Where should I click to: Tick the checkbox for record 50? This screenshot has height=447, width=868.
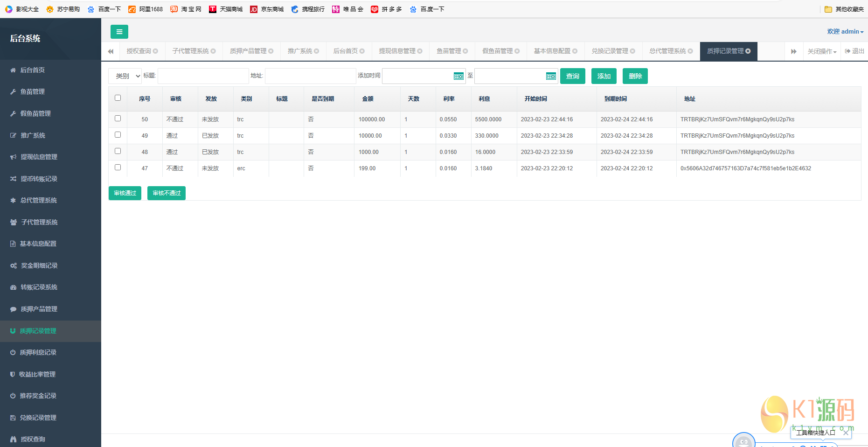click(118, 119)
